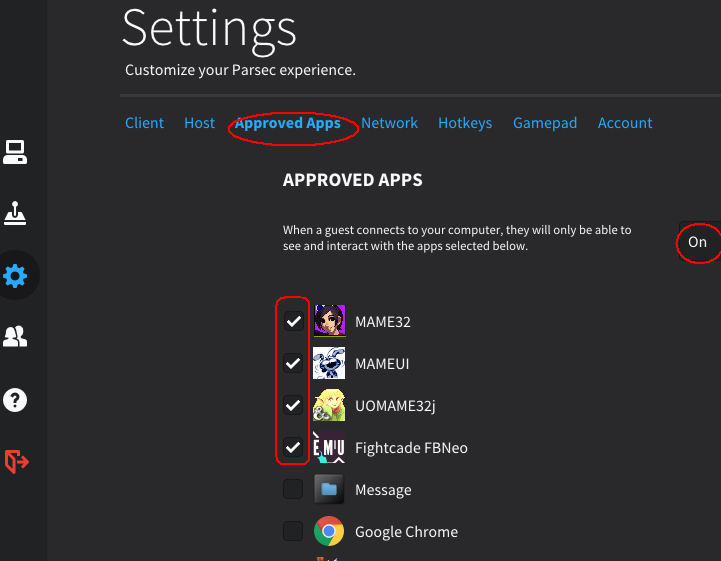Click the 'Customize your Parsec experience.' subtitle
Viewport: 721px width, 561px height.
(240, 70)
